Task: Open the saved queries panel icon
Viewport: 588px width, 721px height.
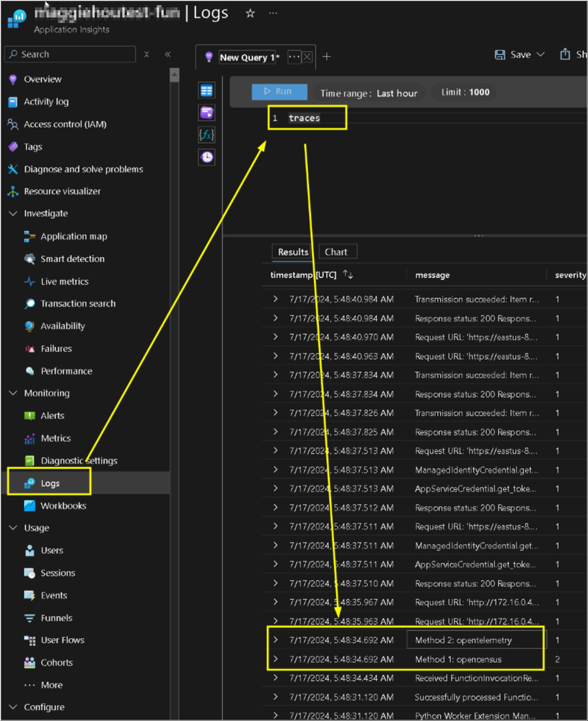Action: coord(206,113)
